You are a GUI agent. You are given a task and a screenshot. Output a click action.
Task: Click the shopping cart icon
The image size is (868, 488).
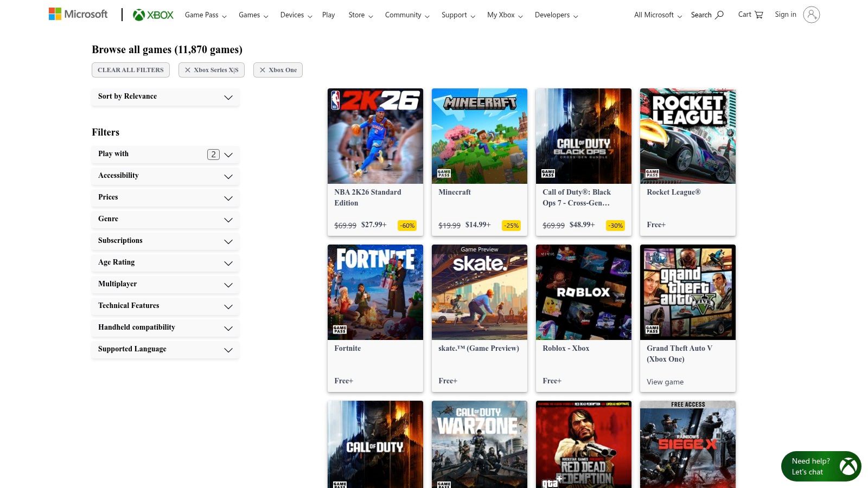click(750, 15)
